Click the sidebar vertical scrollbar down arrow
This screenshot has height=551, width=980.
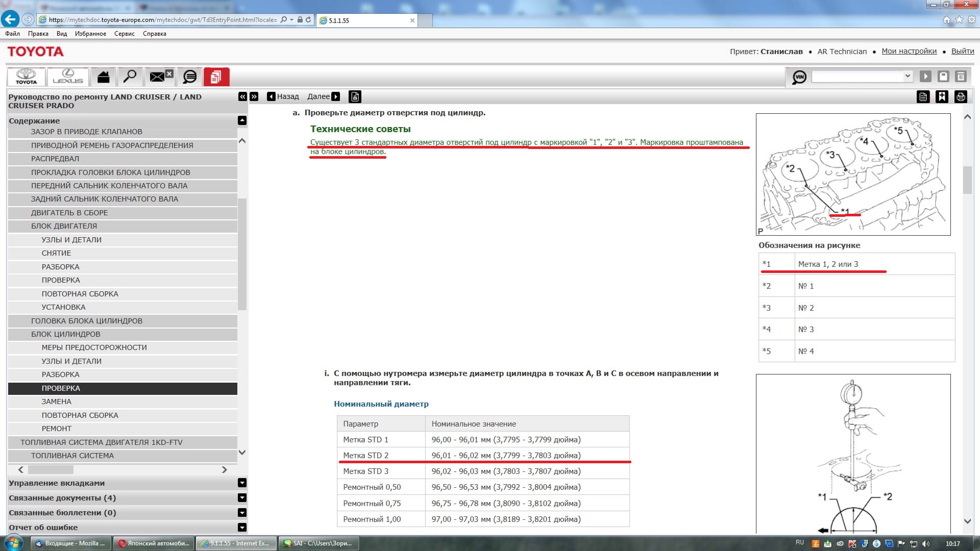click(242, 453)
